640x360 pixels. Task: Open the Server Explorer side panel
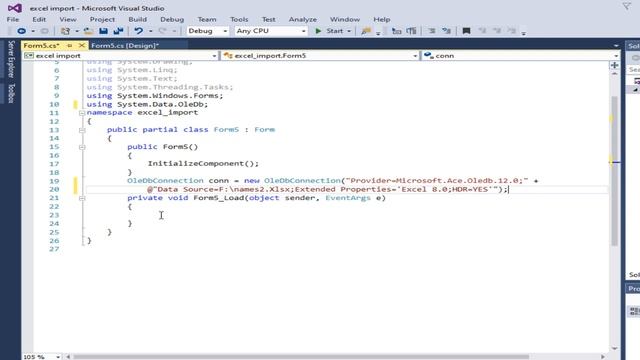11,59
